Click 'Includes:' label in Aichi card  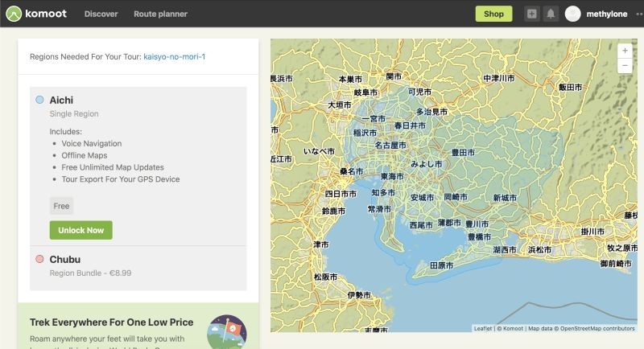(66, 132)
